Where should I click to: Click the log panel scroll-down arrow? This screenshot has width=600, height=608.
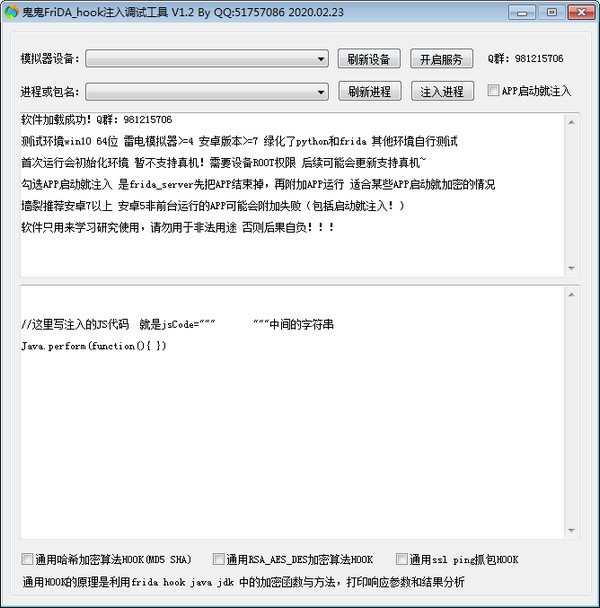pyautogui.click(x=573, y=269)
